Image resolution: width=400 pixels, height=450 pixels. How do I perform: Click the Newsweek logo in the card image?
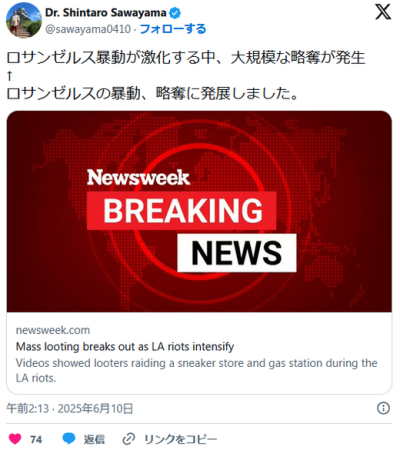tap(138, 178)
